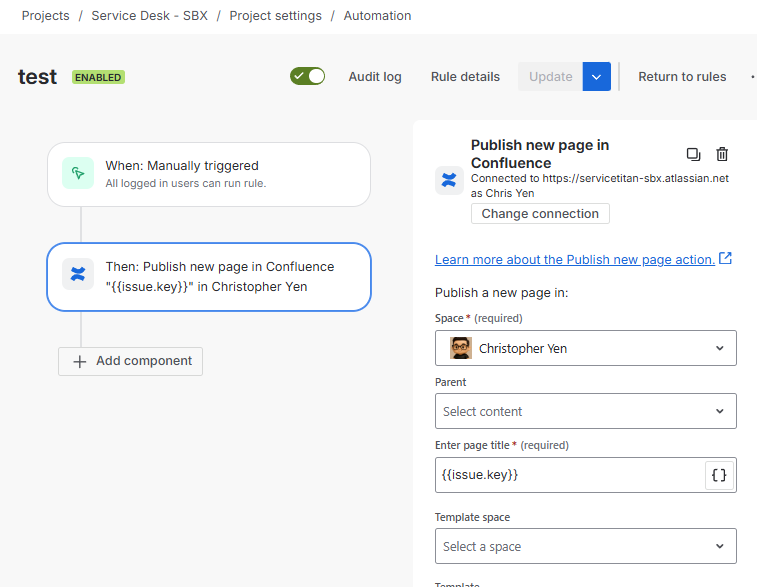
Task: Open the Audit log
Action: pyautogui.click(x=375, y=77)
